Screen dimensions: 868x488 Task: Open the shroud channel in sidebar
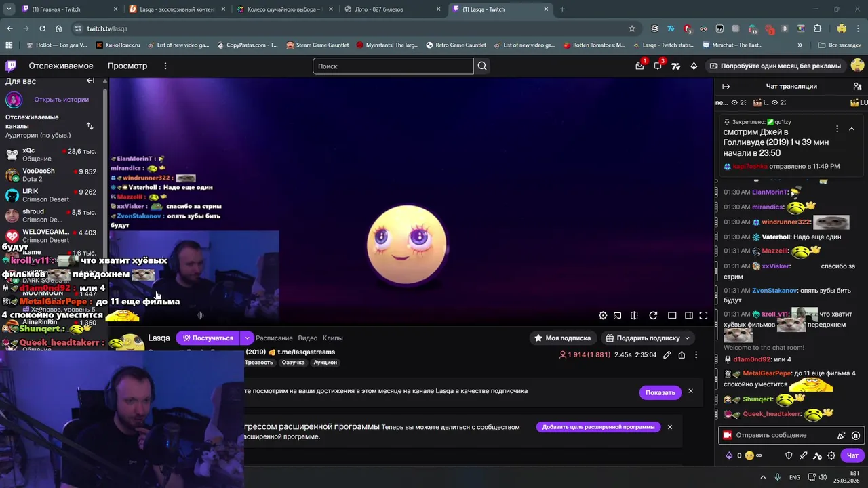click(52, 216)
